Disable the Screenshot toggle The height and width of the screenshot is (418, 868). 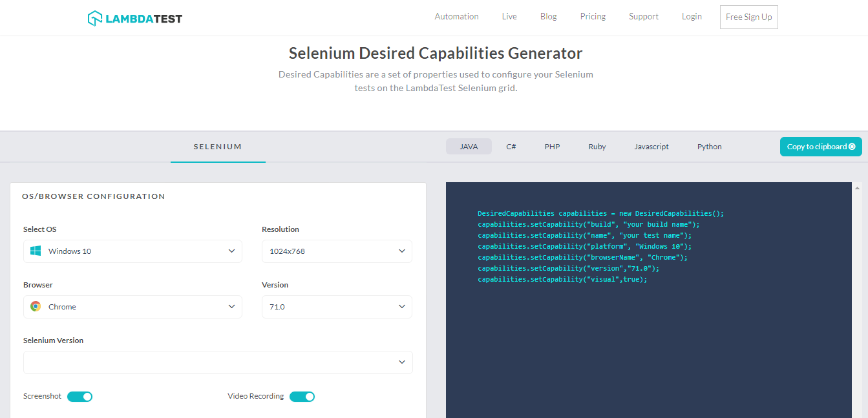tap(79, 396)
